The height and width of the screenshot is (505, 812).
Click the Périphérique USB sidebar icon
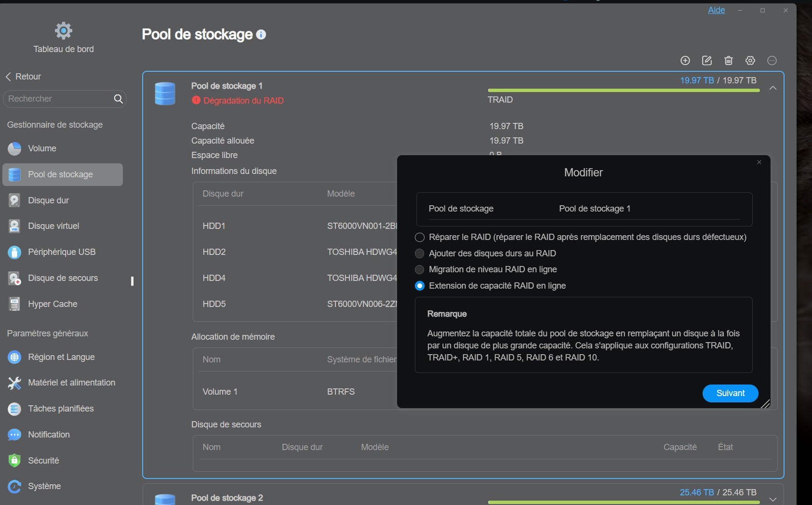(x=14, y=252)
